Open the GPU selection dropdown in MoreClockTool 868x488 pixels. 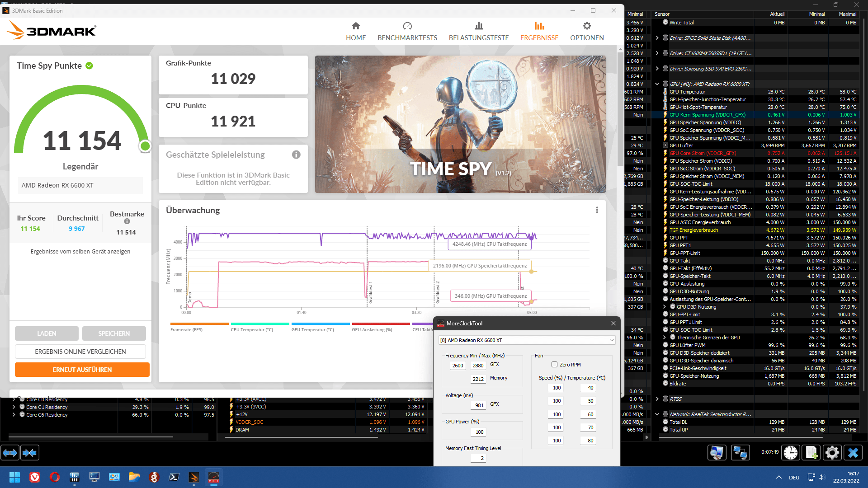pos(527,340)
